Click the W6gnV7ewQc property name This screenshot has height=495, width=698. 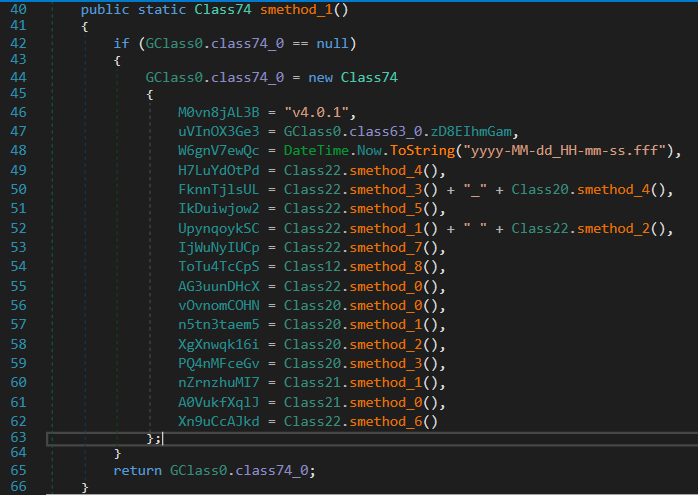[x=219, y=150]
